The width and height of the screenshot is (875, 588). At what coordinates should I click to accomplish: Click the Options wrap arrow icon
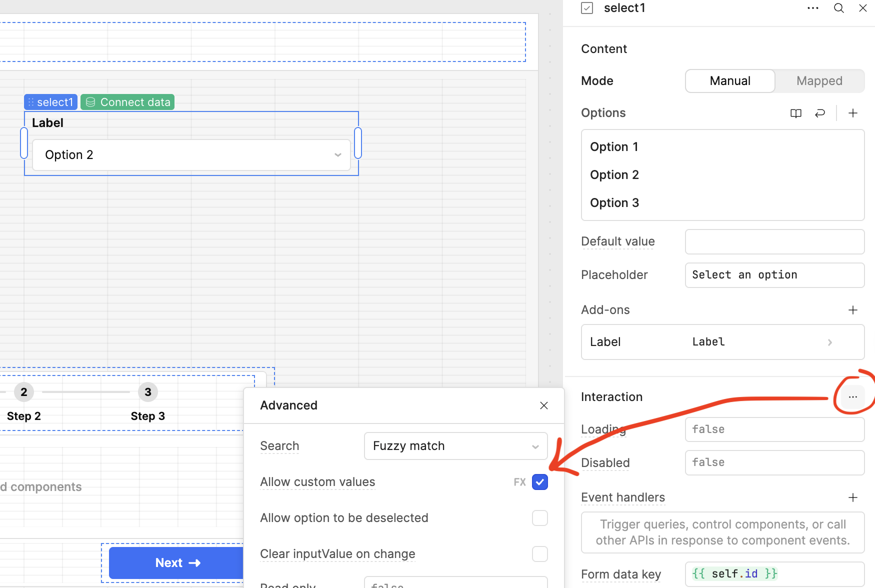click(820, 113)
